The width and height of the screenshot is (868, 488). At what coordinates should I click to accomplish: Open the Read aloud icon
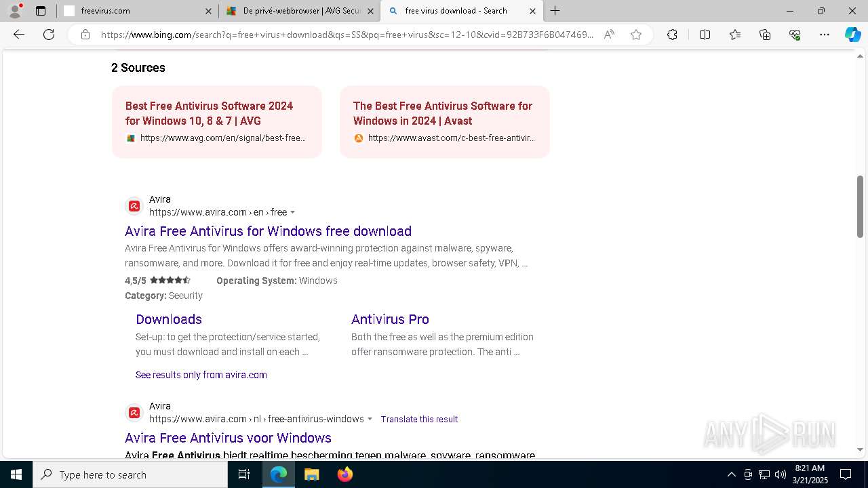609,35
